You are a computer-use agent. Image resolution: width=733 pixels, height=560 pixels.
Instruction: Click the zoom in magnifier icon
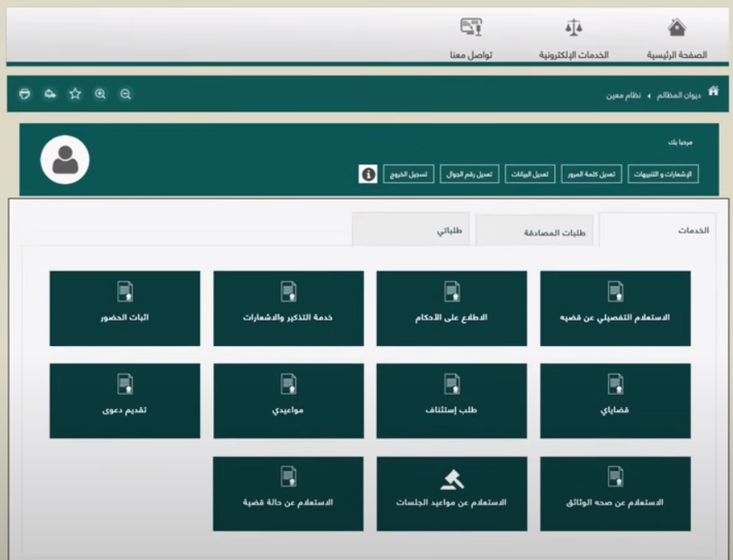coord(100,94)
